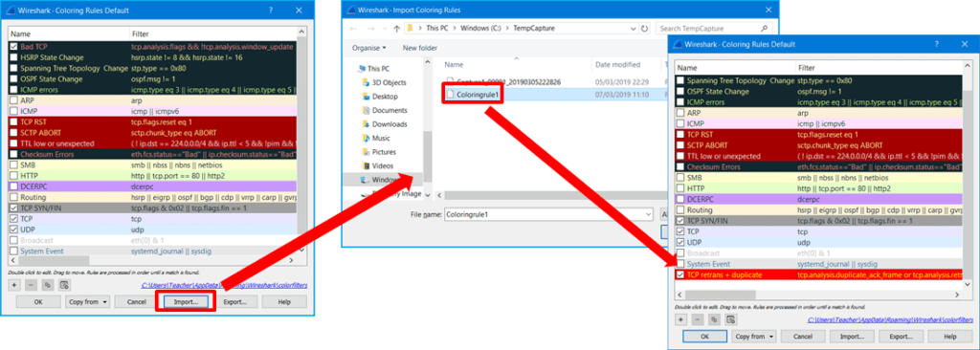980x350 pixels.
Task: Click the Pictures folder icon in navigation pane
Action: coord(366,152)
